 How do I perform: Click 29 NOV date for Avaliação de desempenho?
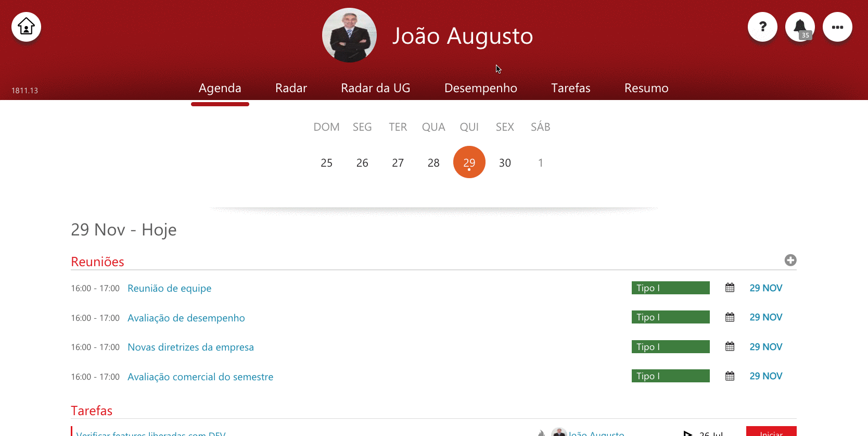pyautogui.click(x=766, y=317)
